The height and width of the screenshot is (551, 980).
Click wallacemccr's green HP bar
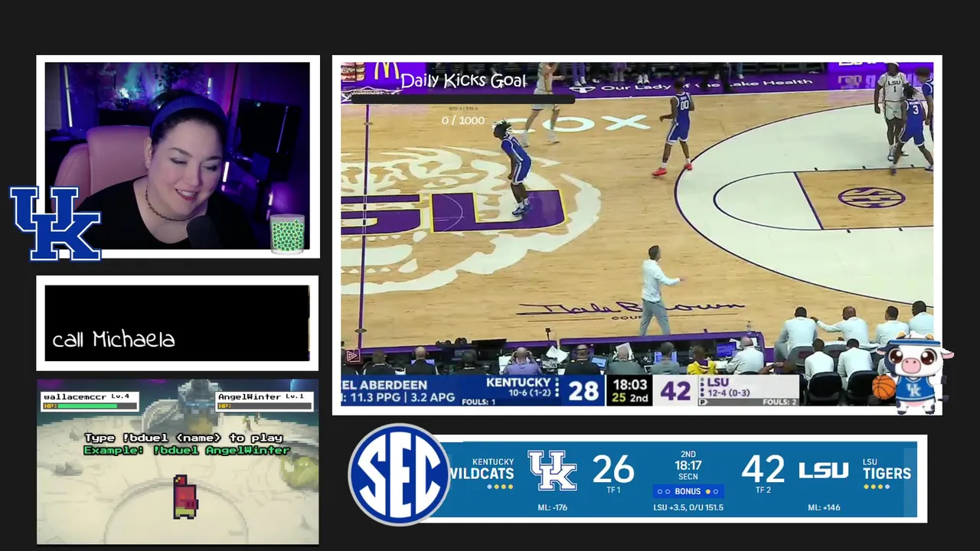click(87, 406)
